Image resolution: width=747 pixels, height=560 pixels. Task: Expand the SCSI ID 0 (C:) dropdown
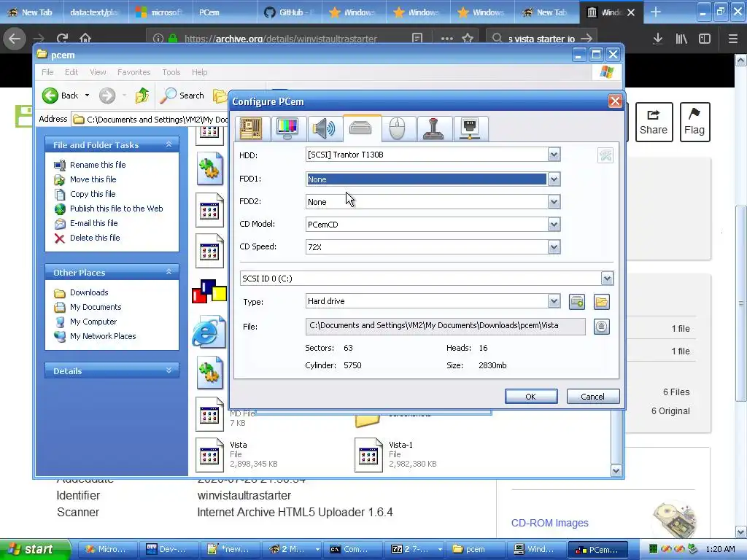point(607,279)
